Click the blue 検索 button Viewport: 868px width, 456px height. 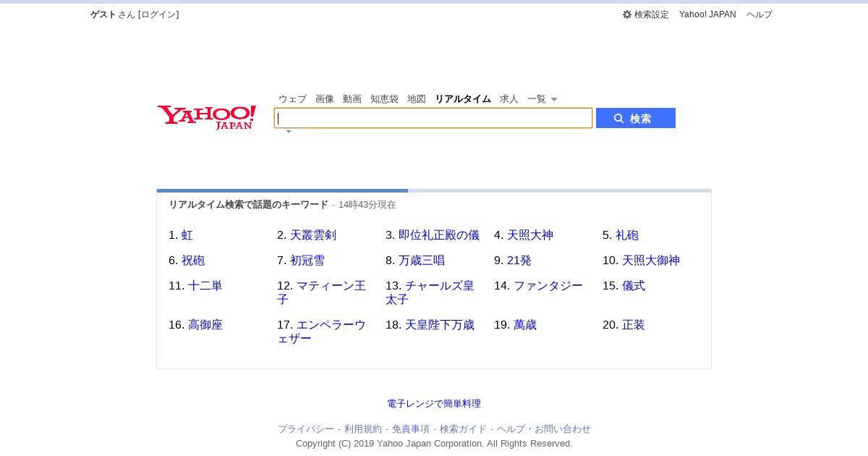(636, 118)
